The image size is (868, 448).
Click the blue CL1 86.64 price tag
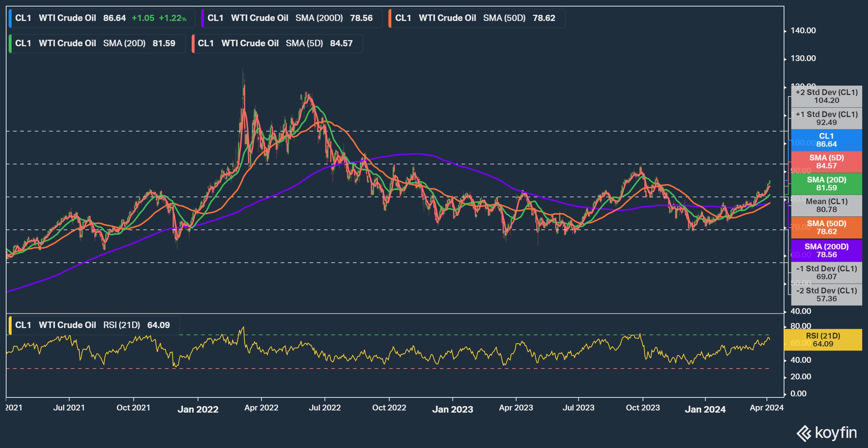point(826,140)
